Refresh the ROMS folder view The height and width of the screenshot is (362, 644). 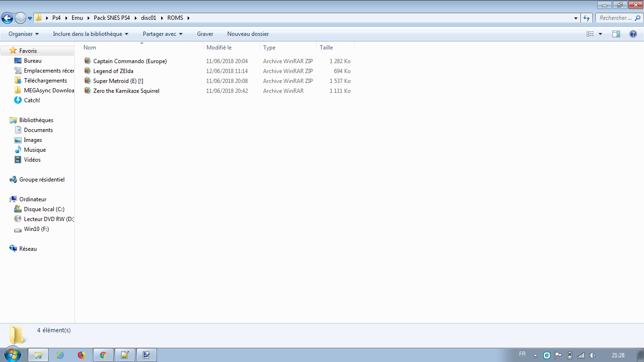(x=586, y=18)
